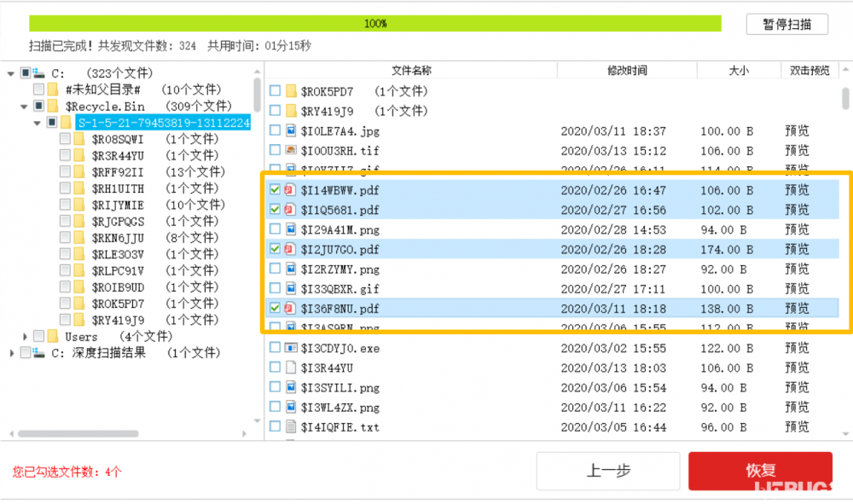
Task: Expand the C: 深度扫描结果 node
Action: (11, 353)
